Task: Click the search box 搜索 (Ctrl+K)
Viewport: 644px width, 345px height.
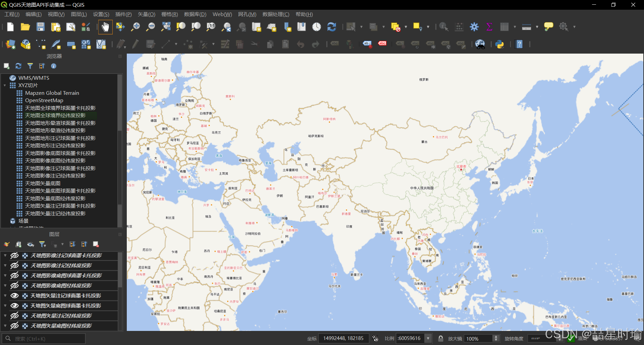Action: point(44,339)
